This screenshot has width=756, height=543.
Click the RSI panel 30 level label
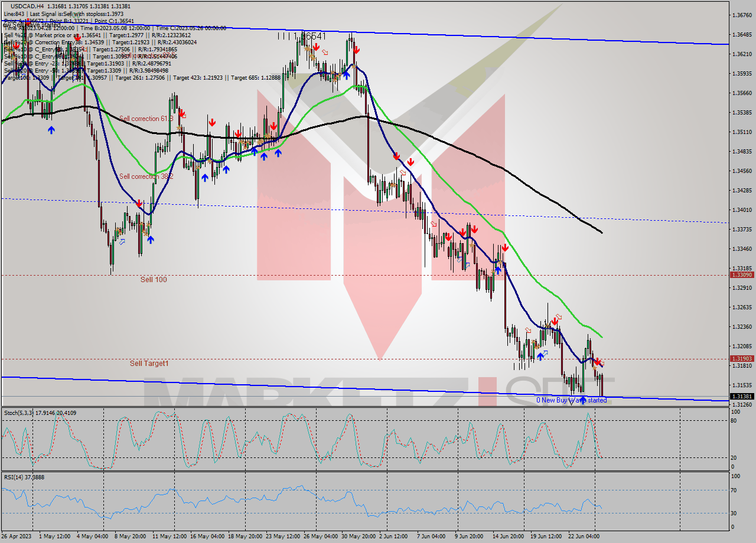pos(734,513)
